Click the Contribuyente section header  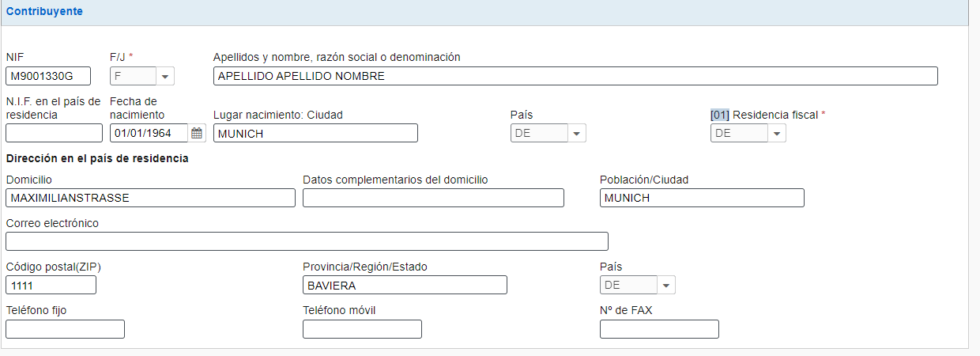click(44, 13)
